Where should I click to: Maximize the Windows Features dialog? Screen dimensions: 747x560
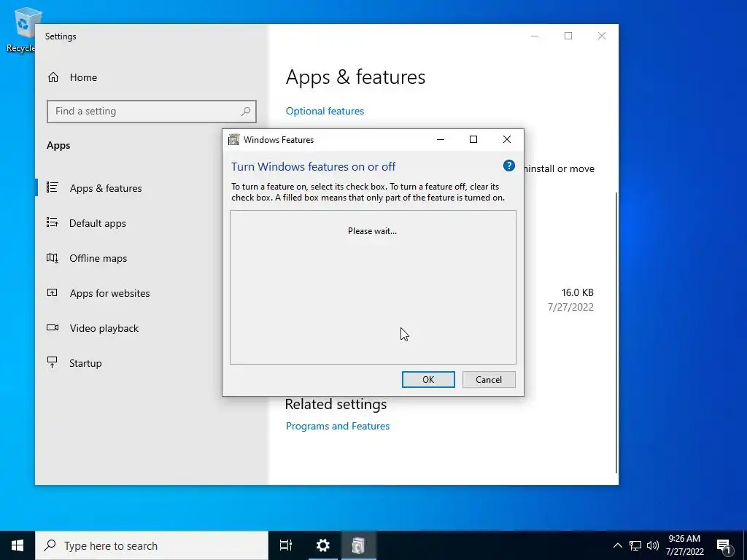[473, 139]
